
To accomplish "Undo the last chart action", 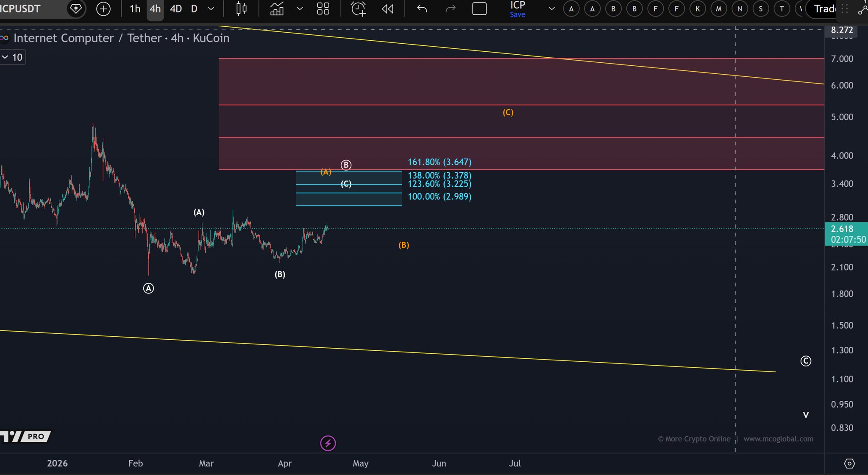I will [x=422, y=8].
